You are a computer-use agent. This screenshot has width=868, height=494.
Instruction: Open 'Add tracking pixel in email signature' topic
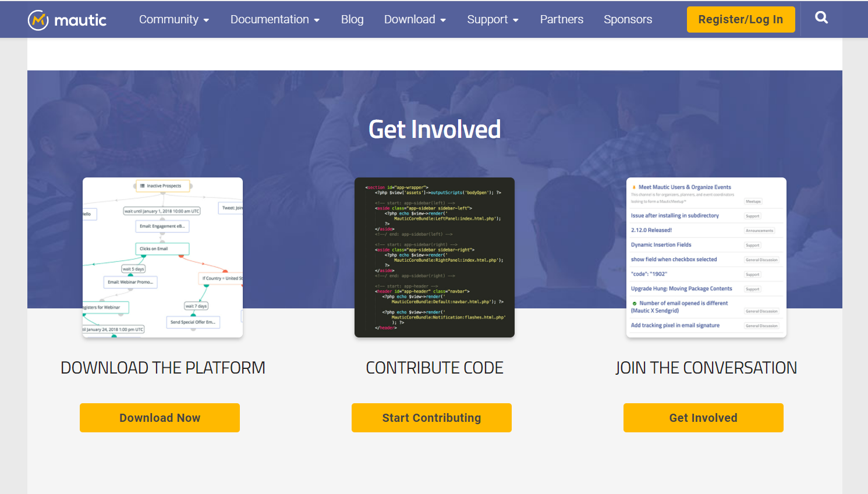tap(675, 325)
